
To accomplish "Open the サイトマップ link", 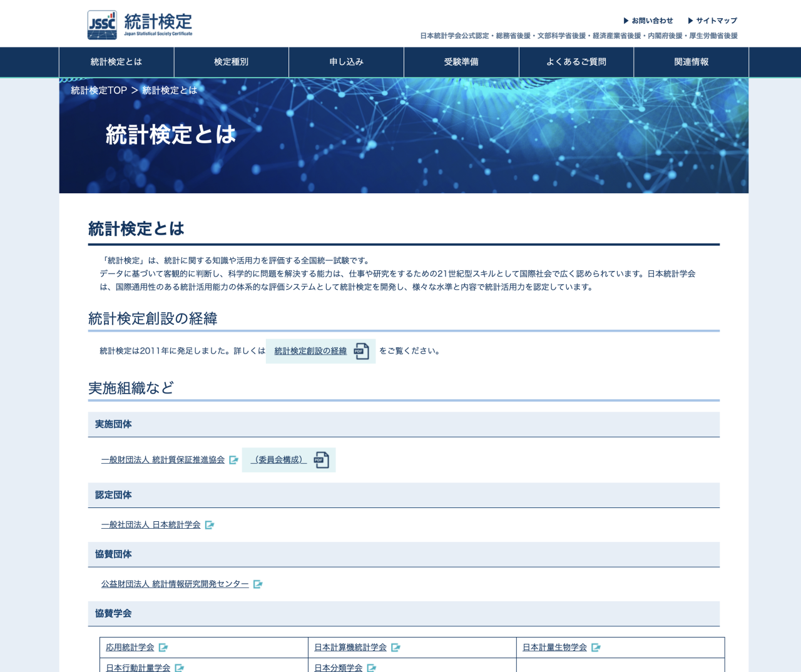I will coord(713,21).
